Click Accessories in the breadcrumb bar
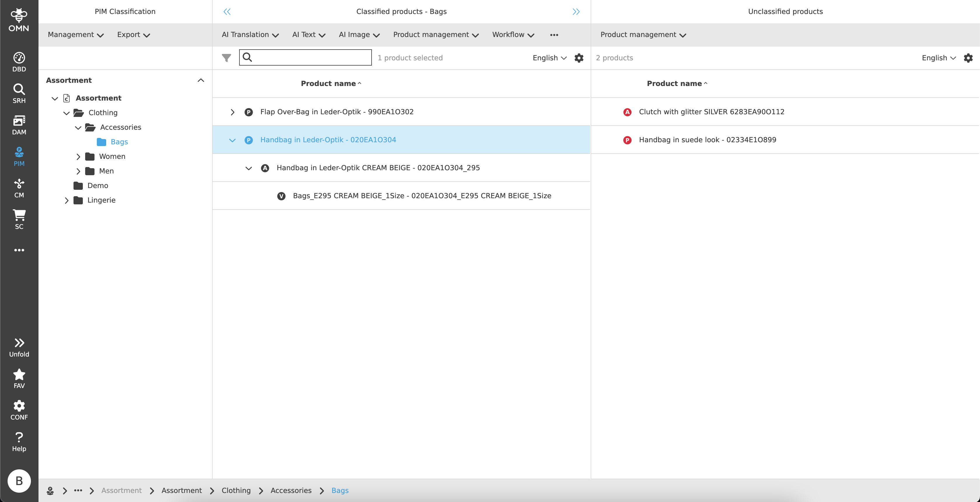Image resolution: width=980 pixels, height=502 pixels. pyautogui.click(x=291, y=490)
